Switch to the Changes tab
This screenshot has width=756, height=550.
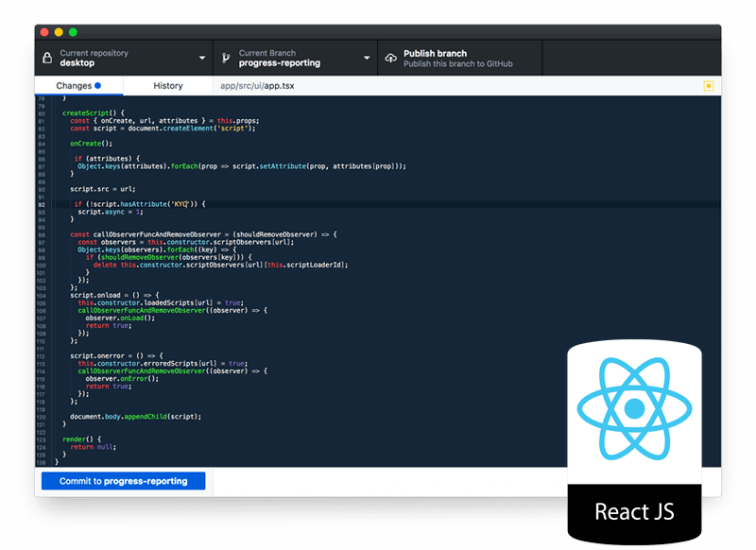coord(78,85)
